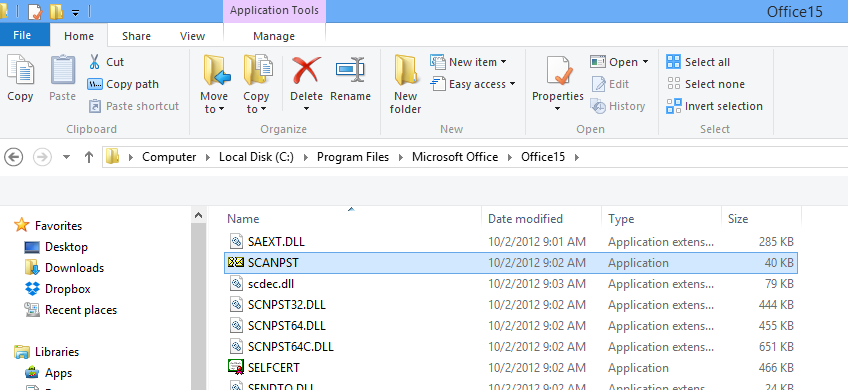Click the SELFCERT certificate file icon

[236, 367]
